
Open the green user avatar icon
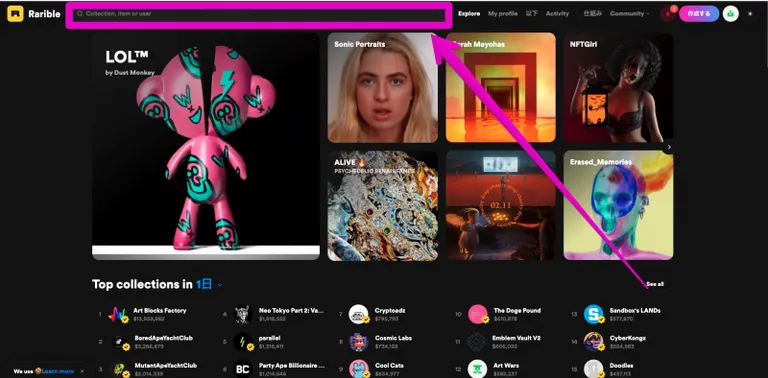coord(731,14)
